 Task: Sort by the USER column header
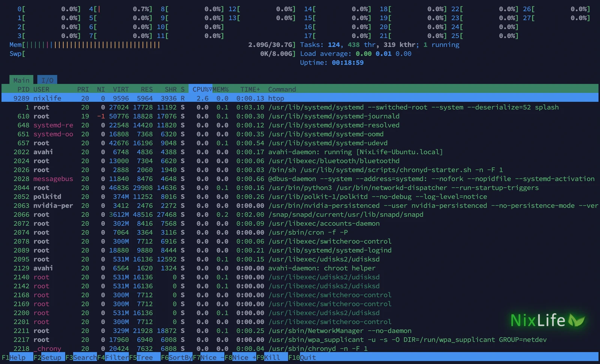(41, 89)
